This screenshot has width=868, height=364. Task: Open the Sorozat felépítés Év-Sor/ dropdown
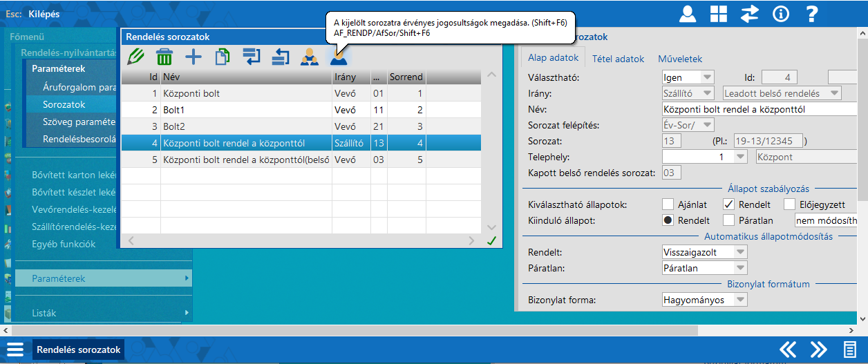707,125
